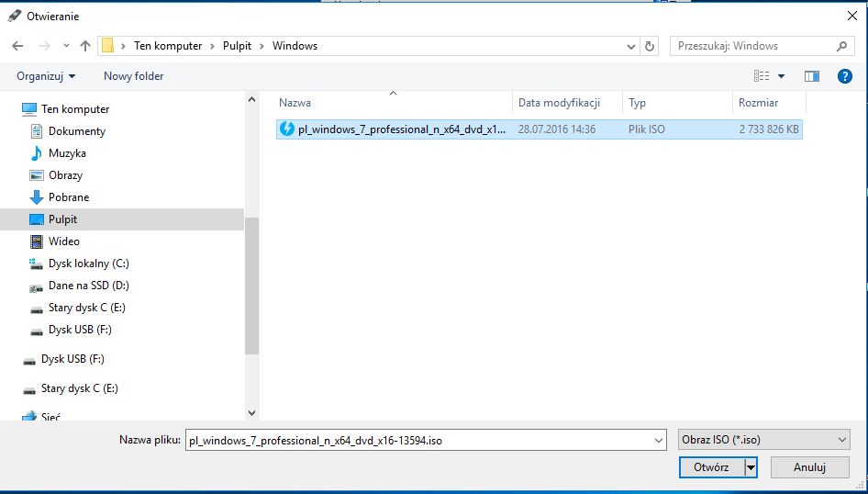
Task: Open view options dropdown arrow
Action: 781,76
